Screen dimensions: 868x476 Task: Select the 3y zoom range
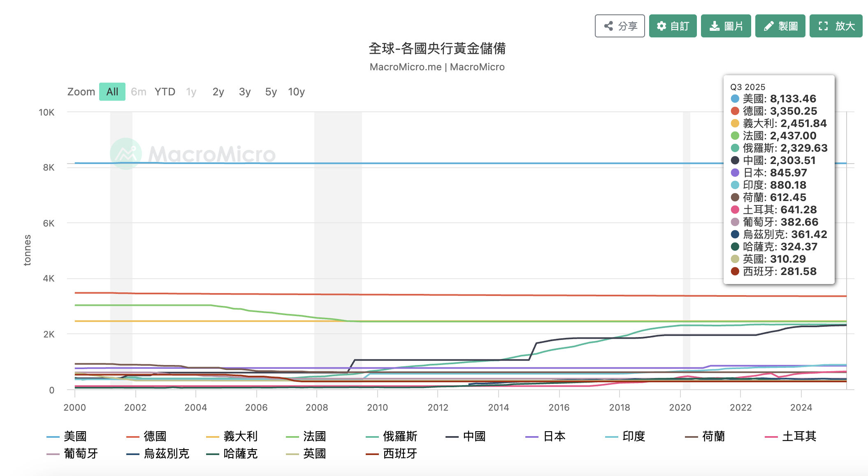point(245,92)
